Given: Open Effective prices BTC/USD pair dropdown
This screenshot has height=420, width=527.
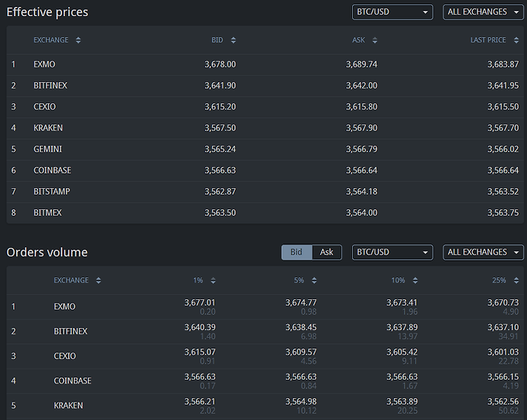Looking at the screenshot, I should pyautogui.click(x=392, y=12).
